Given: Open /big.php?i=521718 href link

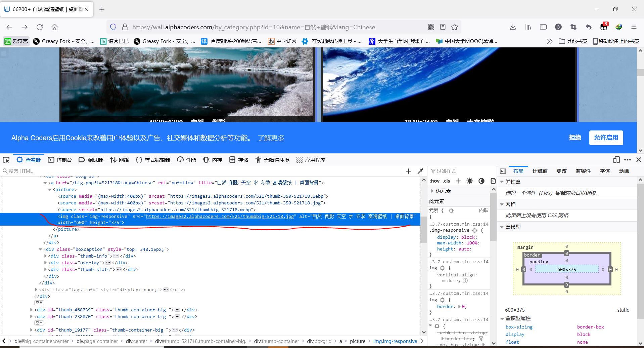Looking at the screenshot, I should (112, 183).
